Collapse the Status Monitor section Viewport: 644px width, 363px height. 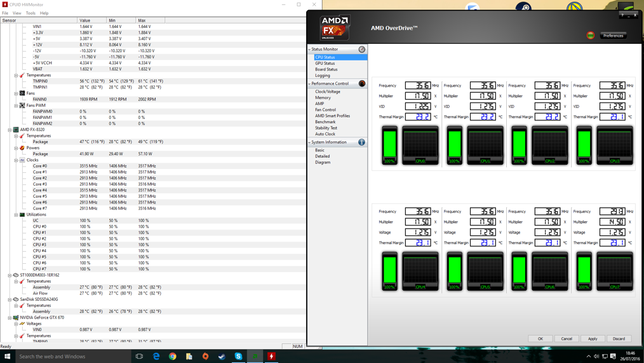pos(309,50)
